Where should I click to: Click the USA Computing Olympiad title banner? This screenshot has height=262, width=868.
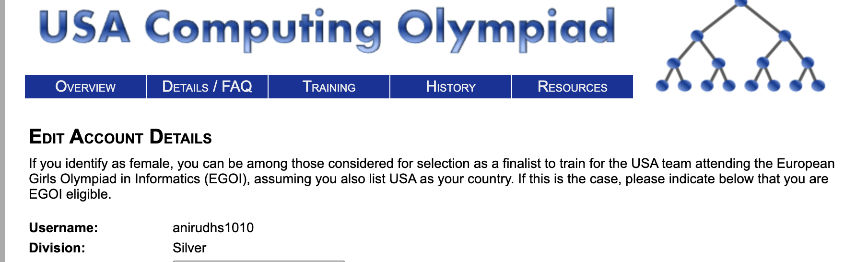[x=327, y=29]
